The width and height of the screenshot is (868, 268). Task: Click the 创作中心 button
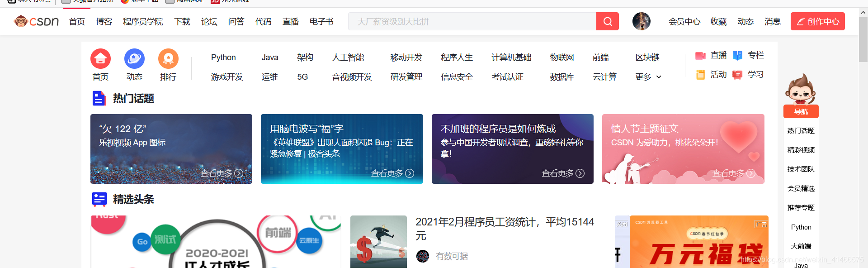[817, 21]
